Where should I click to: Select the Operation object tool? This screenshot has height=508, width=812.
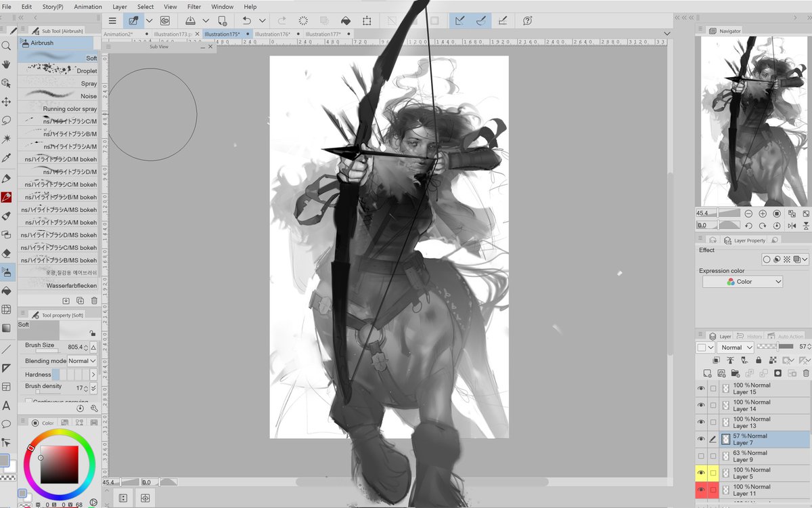(x=6, y=83)
